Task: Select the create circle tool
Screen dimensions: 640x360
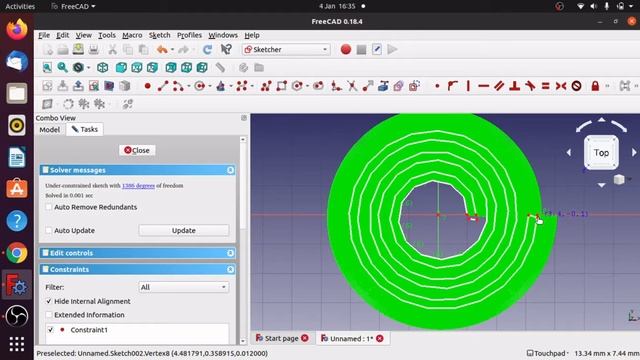Action: coord(200,86)
